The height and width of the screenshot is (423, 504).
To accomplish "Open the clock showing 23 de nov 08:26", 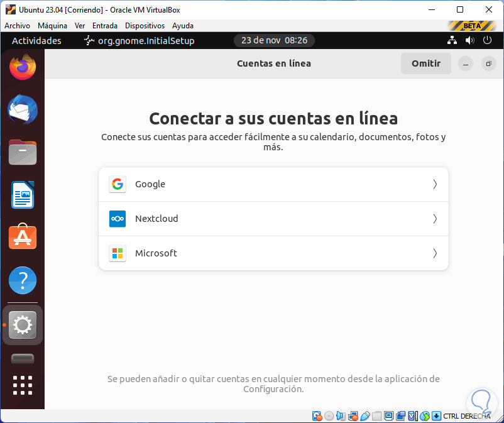I will click(x=274, y=40).
